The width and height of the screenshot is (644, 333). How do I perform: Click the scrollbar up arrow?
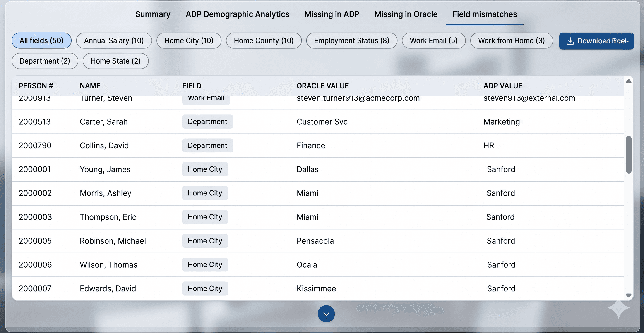pyautogui.click(x=629, y=81)
